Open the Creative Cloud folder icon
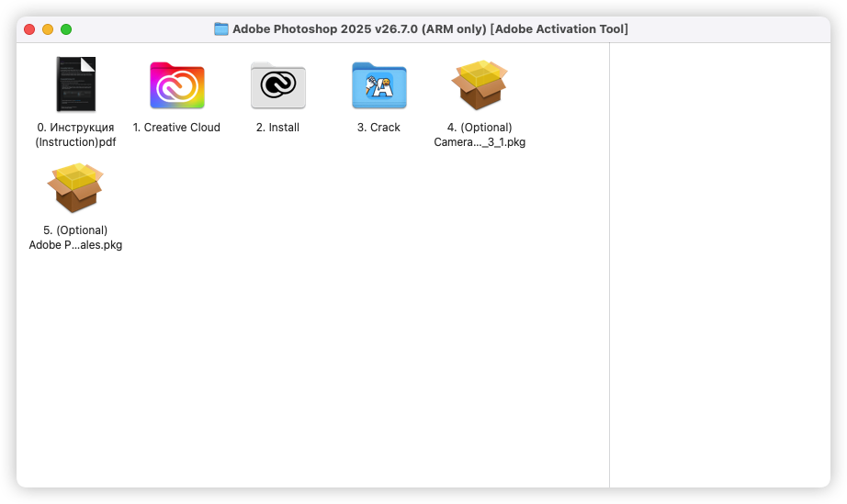The image size is (847, 504). (x=177, y=85)
